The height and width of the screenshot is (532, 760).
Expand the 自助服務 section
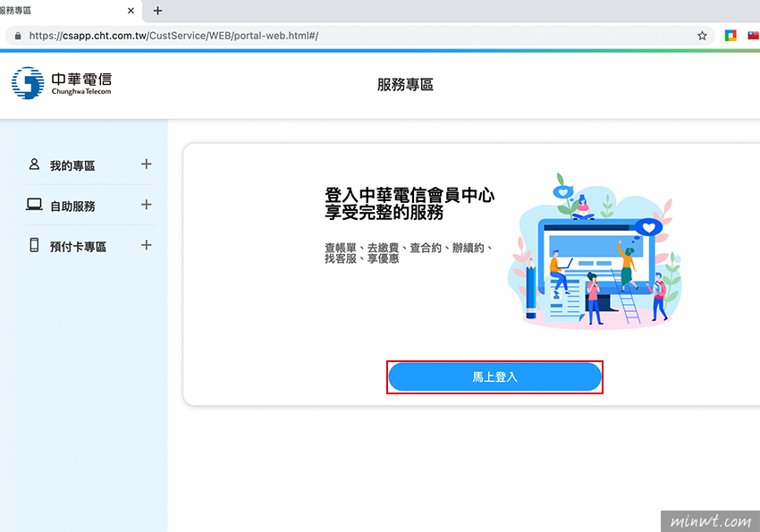pos(147,205)
